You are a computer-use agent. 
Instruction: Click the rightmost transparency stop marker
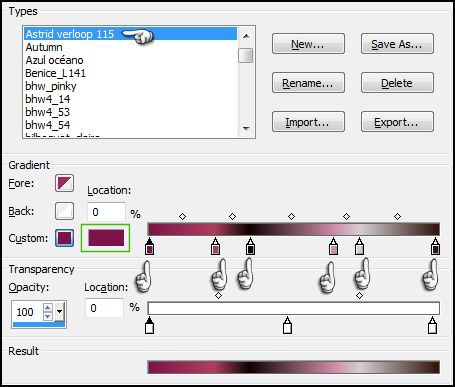(432, 325)
